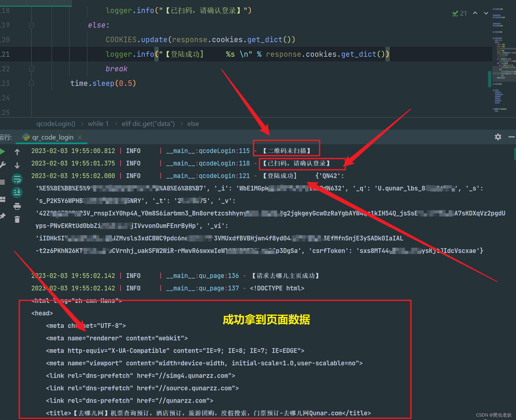Close the qr_code_login run tab
This screenshot has width=516, height=420.
pyautogui.click(x=80, y=137)
